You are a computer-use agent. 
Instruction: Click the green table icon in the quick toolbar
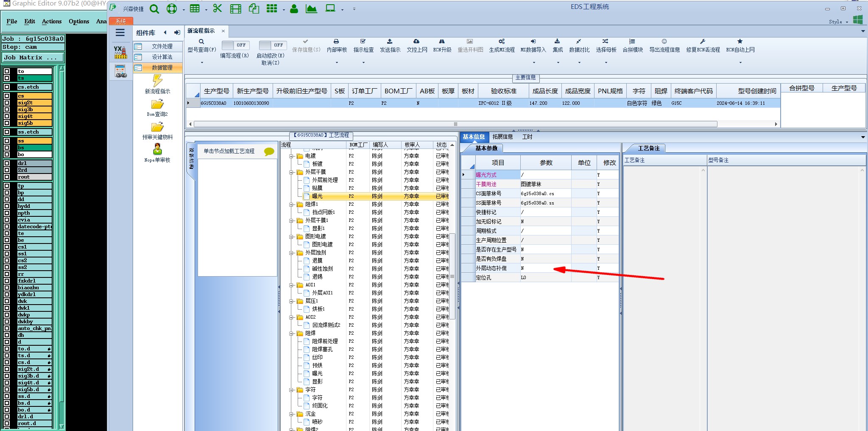[195, 8]
